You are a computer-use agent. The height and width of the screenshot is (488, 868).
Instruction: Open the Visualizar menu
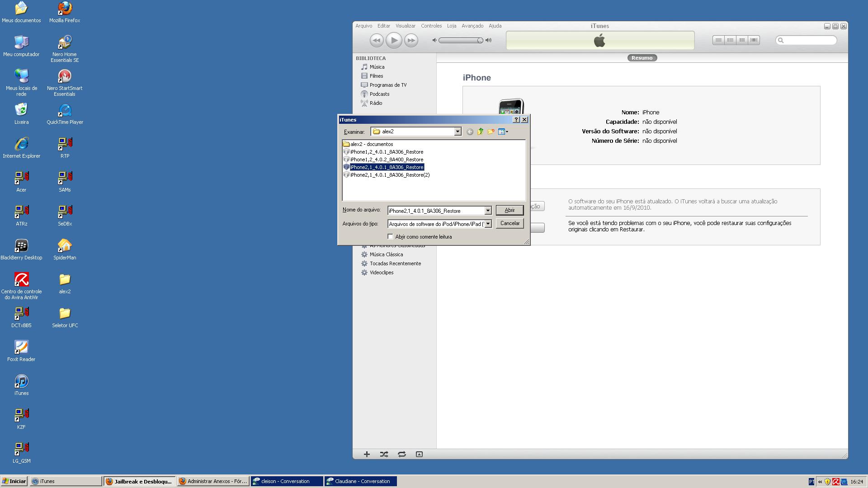405,26
